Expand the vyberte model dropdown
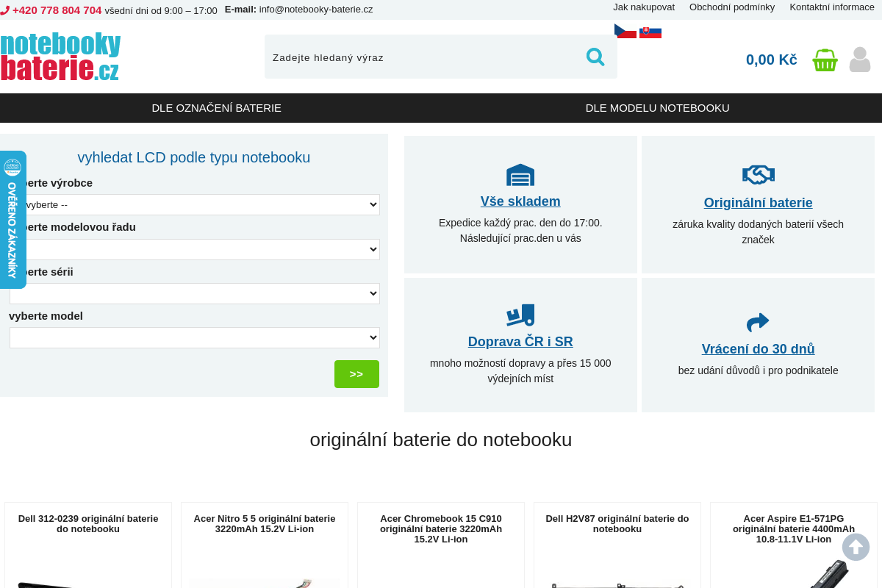This screenshot has width=882, height=588. click(195, 337)
